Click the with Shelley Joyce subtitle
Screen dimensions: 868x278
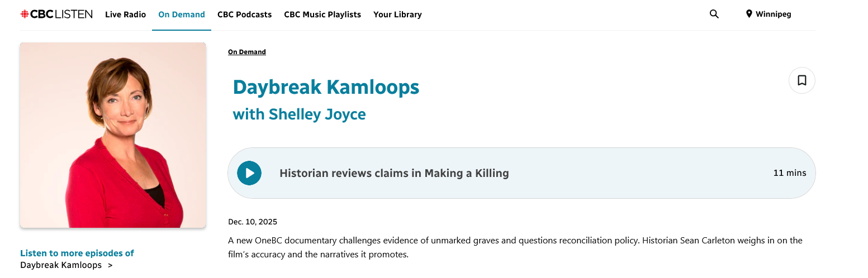299,114
